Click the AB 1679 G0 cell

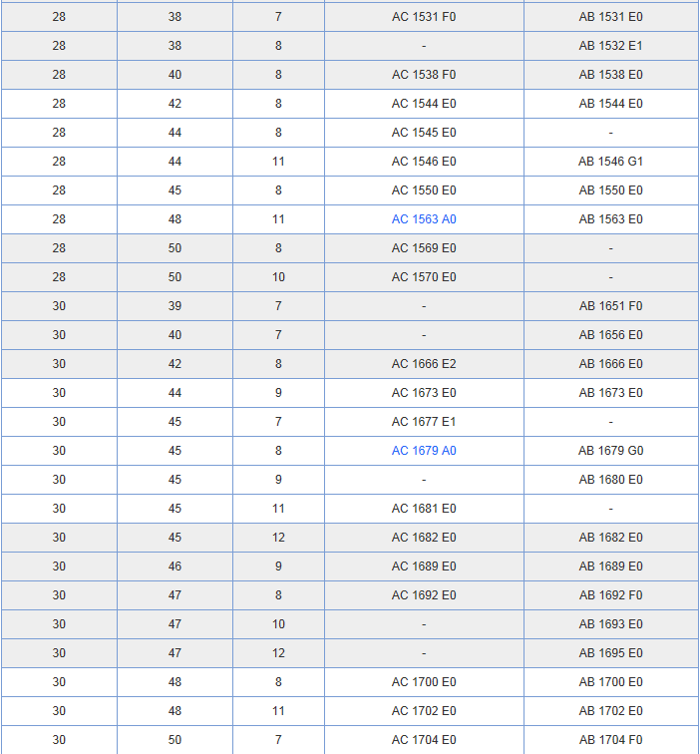(610, 451)
